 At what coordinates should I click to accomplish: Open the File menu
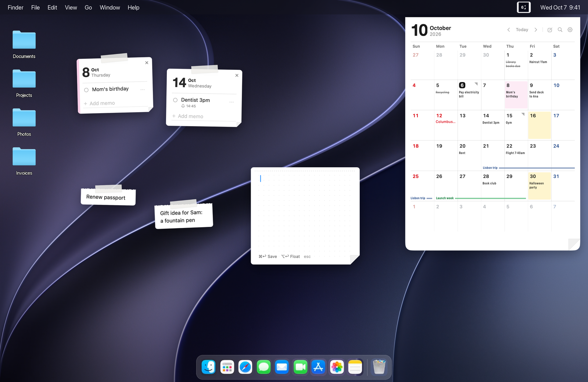35,7
